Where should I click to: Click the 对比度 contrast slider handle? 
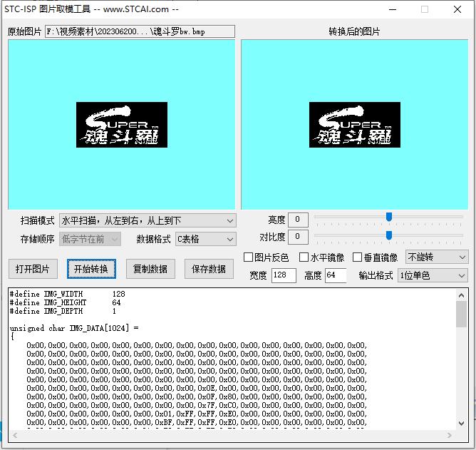389,235
